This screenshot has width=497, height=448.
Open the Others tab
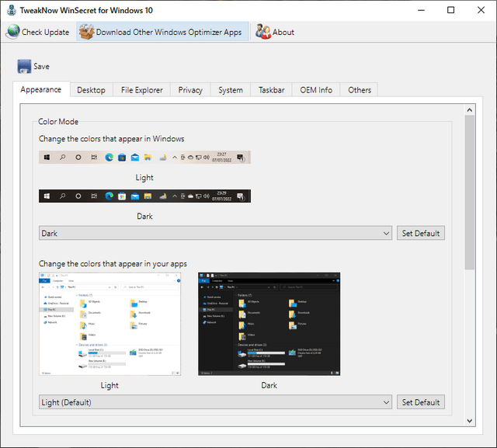pyautogui.click(x=360, y=90)
